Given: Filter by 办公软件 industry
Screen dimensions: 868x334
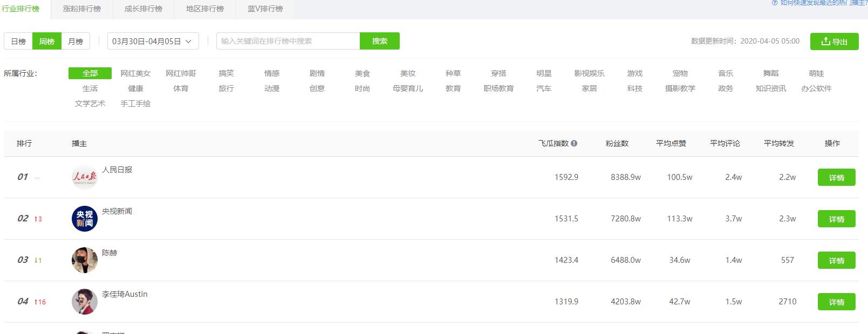Looking at the screenshot, I should pos(816,88).
